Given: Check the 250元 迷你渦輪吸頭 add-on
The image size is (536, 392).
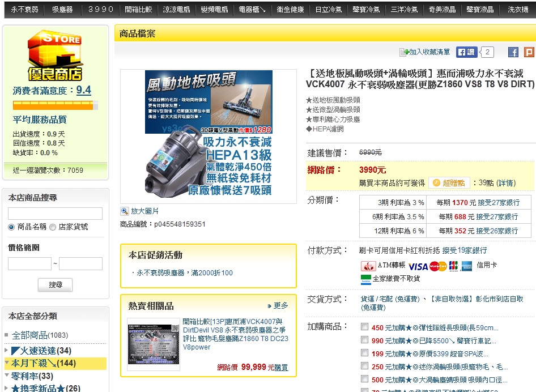Looking at the screenshot, I should [x=364, y=366].
